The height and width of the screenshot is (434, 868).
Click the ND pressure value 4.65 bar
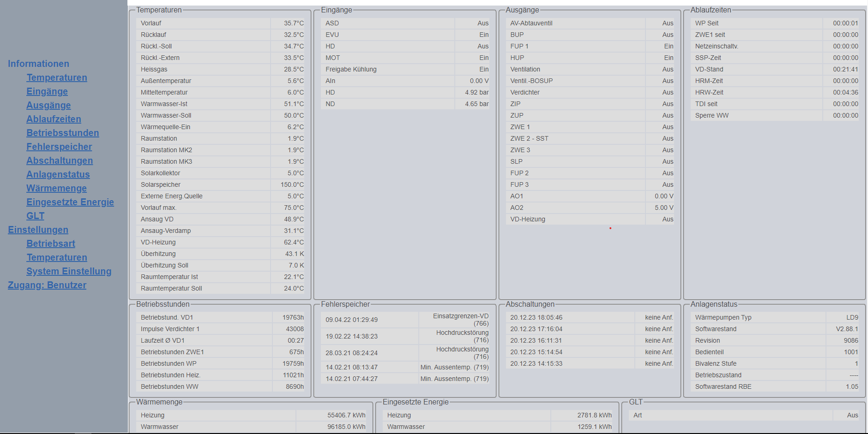(477, 104)
